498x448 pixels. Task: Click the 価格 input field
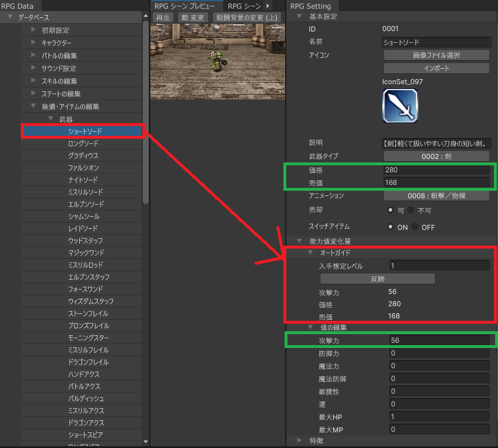tap(436, 171)
